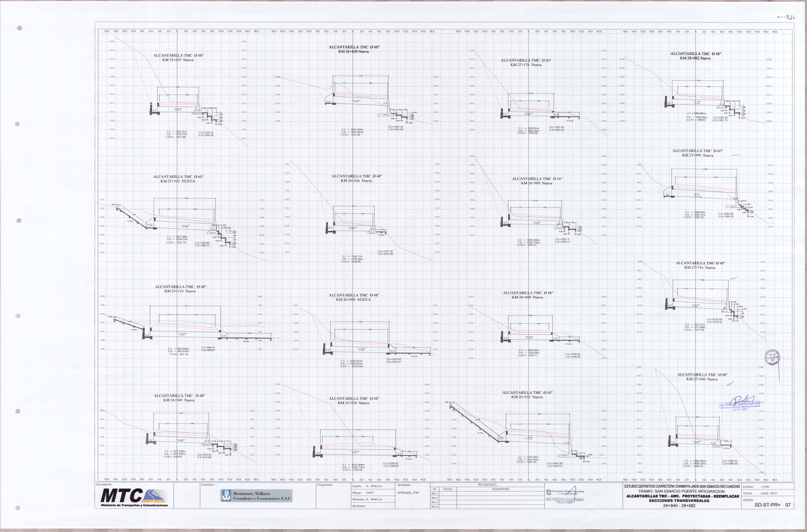
Task: Click the 'Concedente:' label
Action: click(104, 484)
